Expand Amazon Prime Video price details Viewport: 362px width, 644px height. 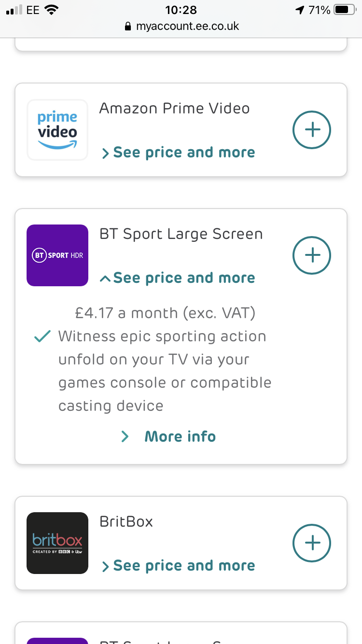click(179, 153)
